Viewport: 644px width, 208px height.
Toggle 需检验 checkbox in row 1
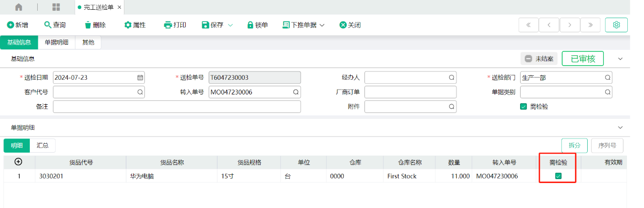tap(558, 176)
